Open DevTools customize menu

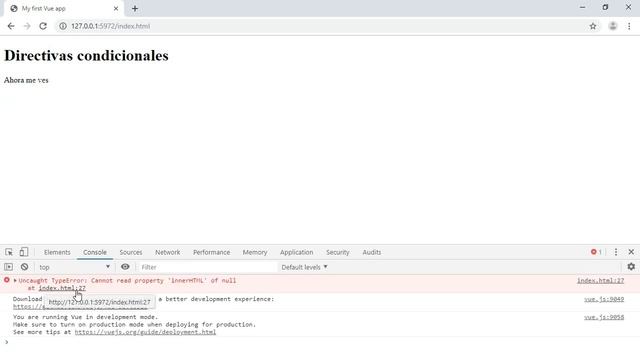[x=616, y=252]
